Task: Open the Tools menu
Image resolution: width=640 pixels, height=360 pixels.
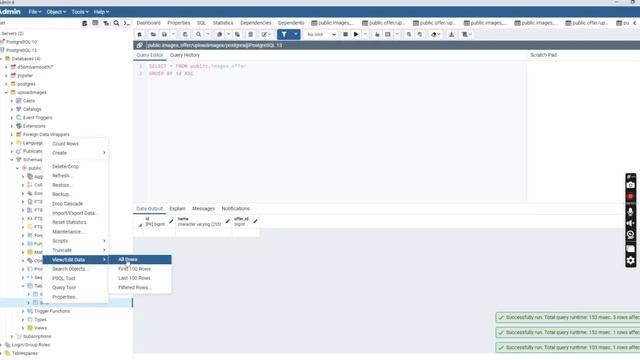Action: click(80, 12)
